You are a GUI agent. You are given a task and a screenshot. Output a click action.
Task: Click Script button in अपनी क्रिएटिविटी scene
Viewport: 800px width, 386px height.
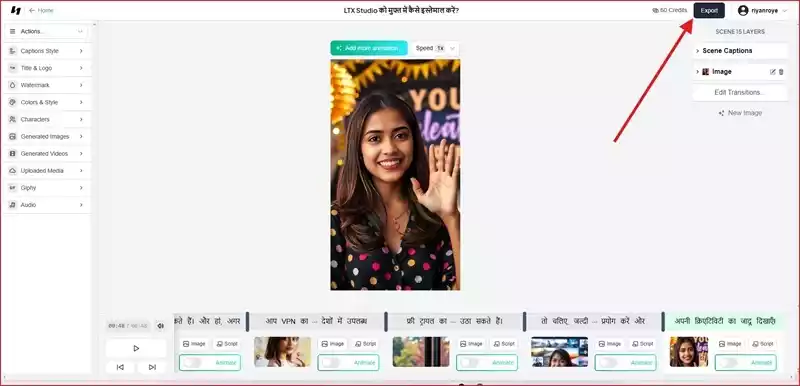pyautogui.click(x=762, y=344)
